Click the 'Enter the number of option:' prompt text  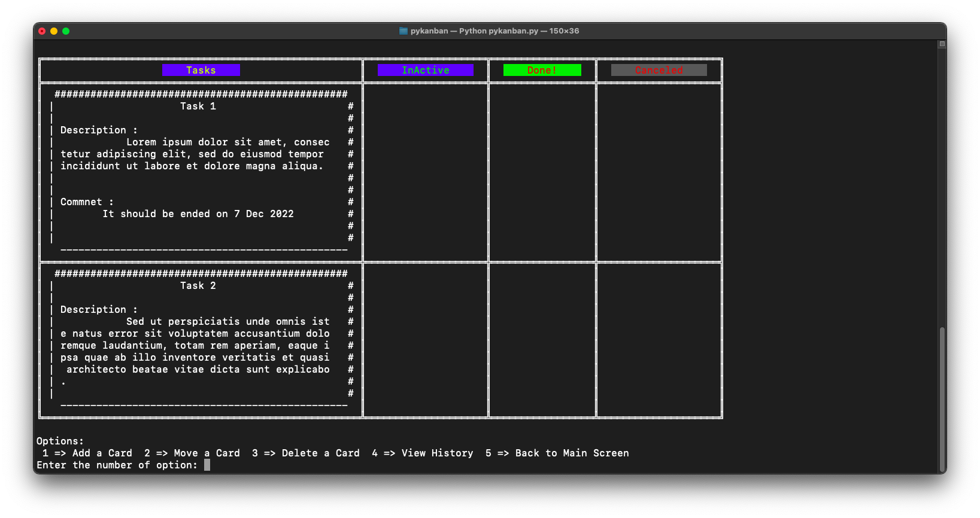coord(117,465)
